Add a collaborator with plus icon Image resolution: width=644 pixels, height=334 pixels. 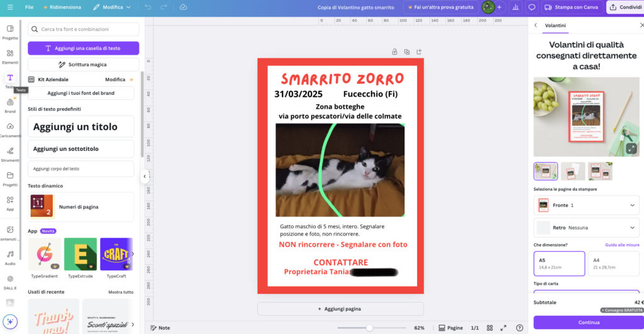(x=499, y=7)
